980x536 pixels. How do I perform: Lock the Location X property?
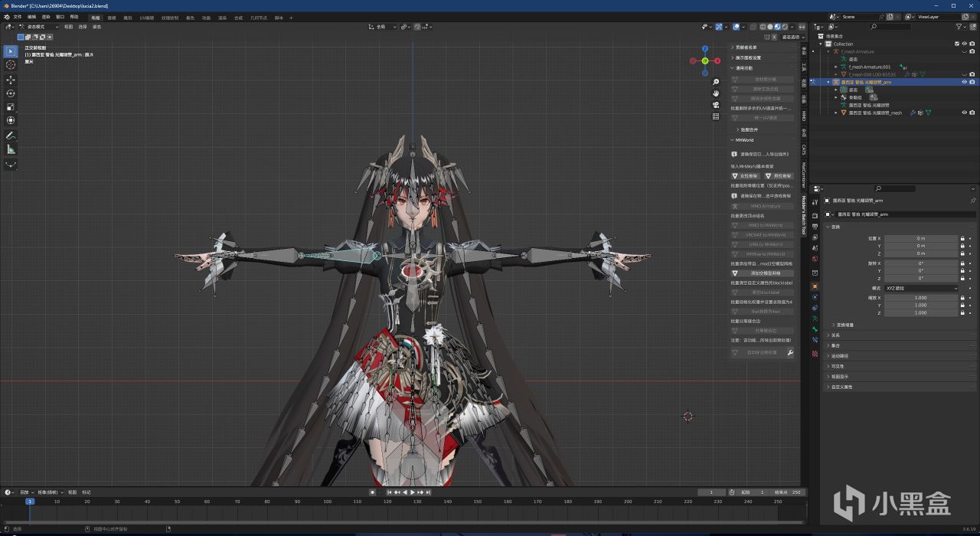[x=962, y=239]
